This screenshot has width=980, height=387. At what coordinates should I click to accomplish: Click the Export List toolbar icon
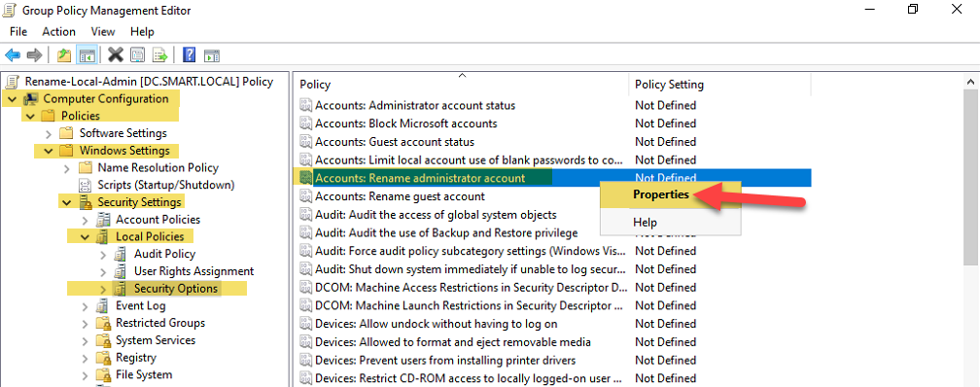pyautogui.click(x=160, y=55)
